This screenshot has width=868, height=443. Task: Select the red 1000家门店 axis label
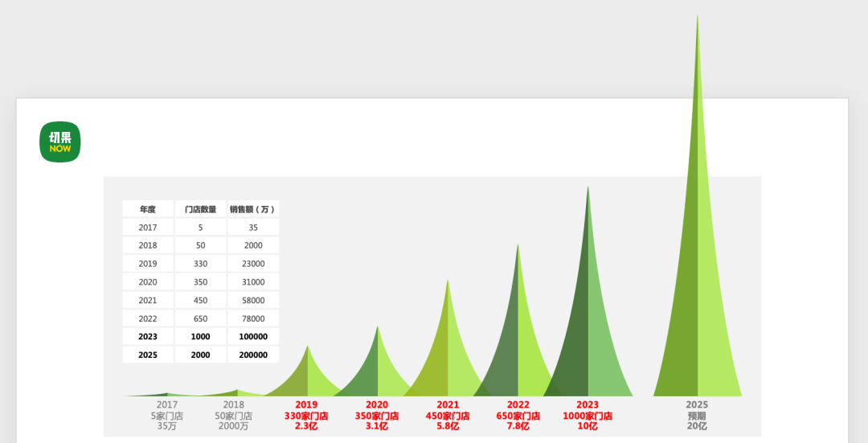588,416
